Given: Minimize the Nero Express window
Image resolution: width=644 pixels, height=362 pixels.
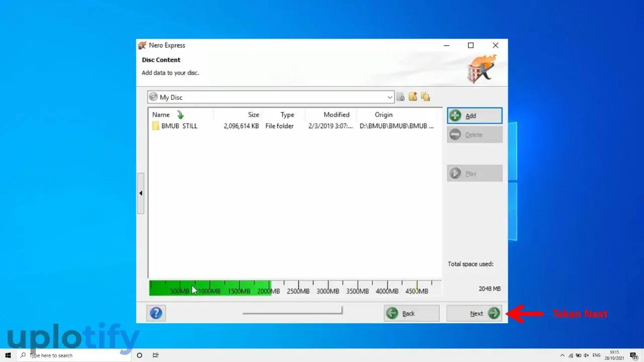Looking at the screenshot, I should point(446,45).
